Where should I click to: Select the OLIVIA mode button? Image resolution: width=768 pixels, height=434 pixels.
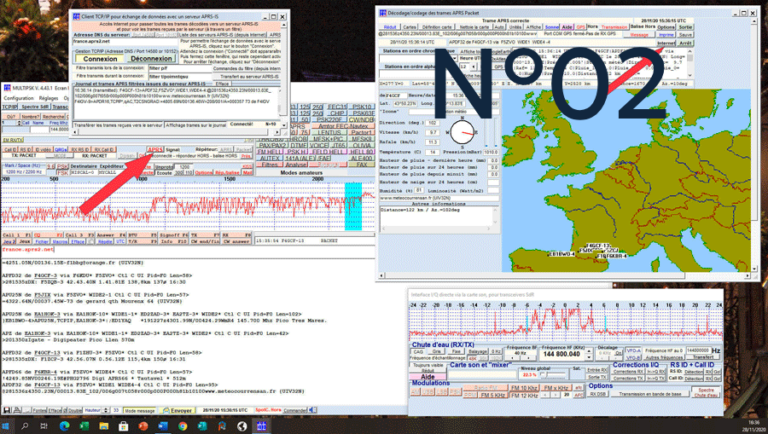(x=362, y=145)
